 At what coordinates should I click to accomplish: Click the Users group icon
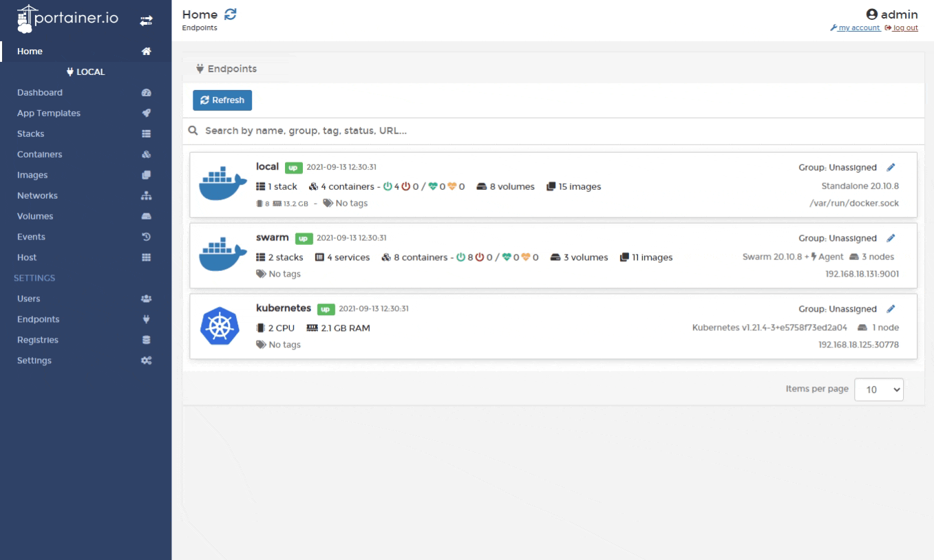(x=146, y=299)
